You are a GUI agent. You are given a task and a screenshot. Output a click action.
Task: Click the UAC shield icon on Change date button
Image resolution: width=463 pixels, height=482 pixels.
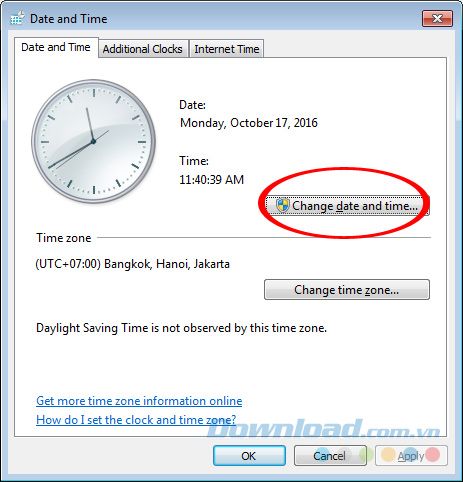(283, 205)
